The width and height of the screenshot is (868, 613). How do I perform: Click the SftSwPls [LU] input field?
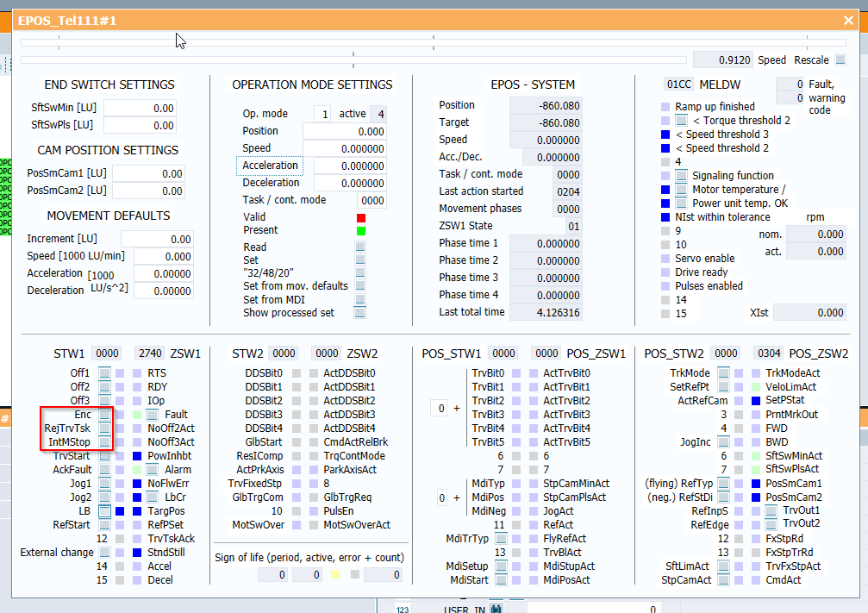[140, 125]
